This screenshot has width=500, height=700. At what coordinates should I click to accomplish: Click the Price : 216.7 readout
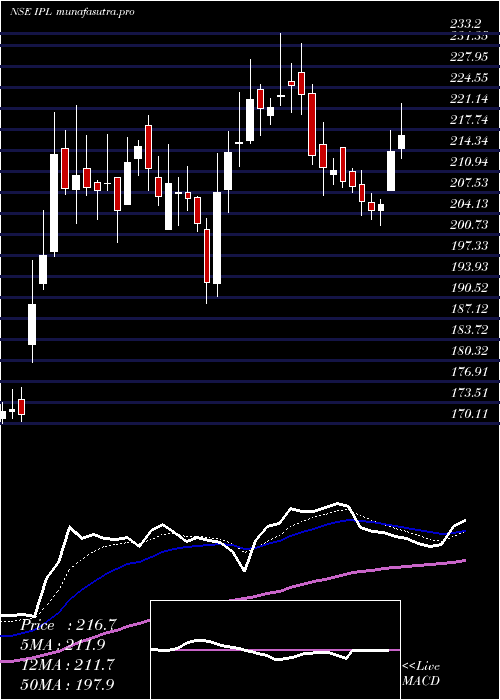(68, 626)
